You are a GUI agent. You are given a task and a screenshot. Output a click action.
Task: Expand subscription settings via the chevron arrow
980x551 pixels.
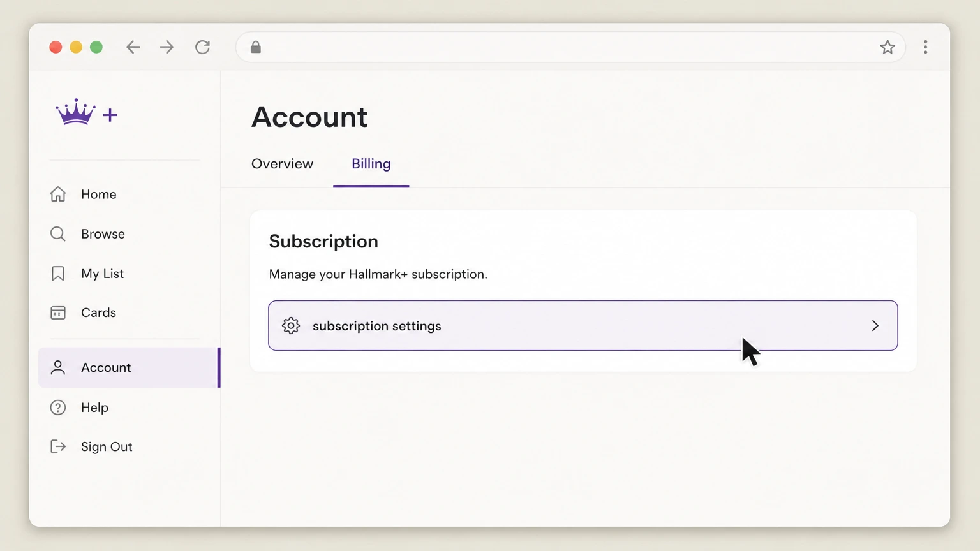click(875, 326)
